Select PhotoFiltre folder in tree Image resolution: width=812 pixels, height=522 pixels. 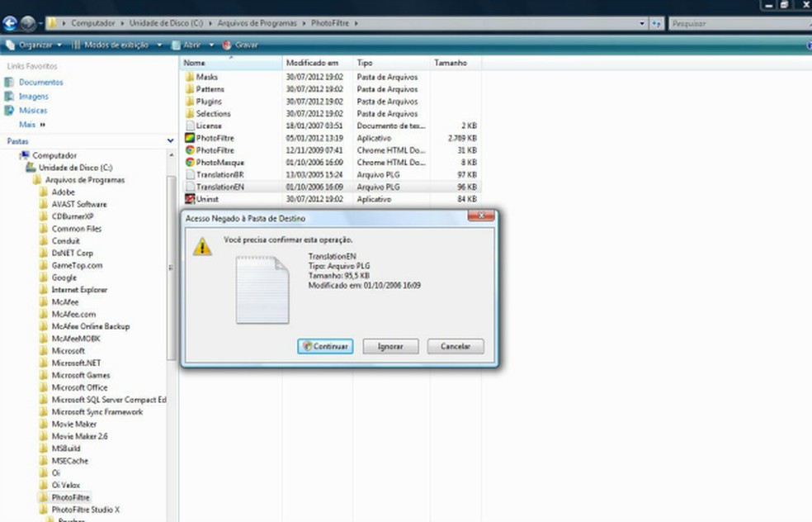(x=70, y=497)
